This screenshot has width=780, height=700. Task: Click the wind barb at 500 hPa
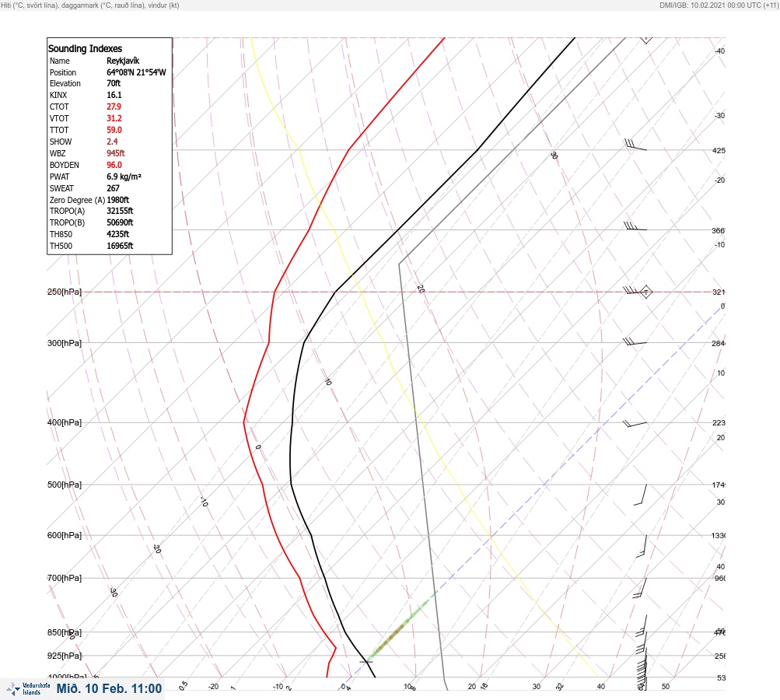[641, 495]
